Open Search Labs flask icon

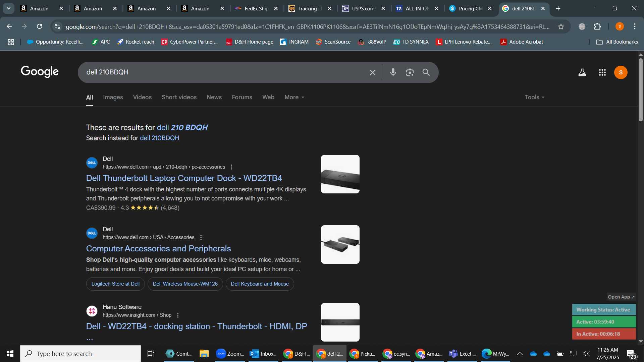click(x=582, y=72)
